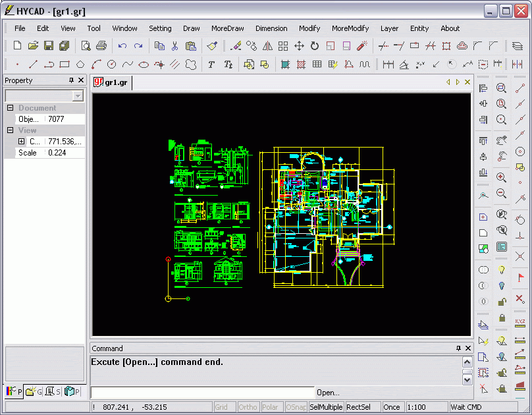The height and width of the screenshot is (415, 532).
Task: Open the MoreDraw menu
Action: coord(228,28)
